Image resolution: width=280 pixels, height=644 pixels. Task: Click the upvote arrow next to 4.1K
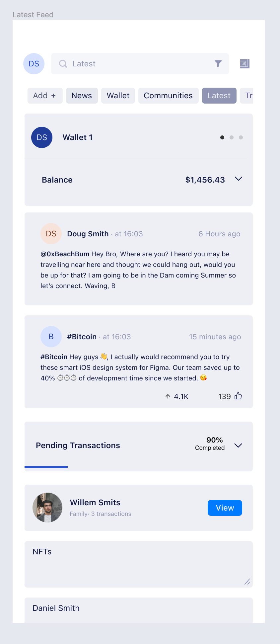(168, 396)
